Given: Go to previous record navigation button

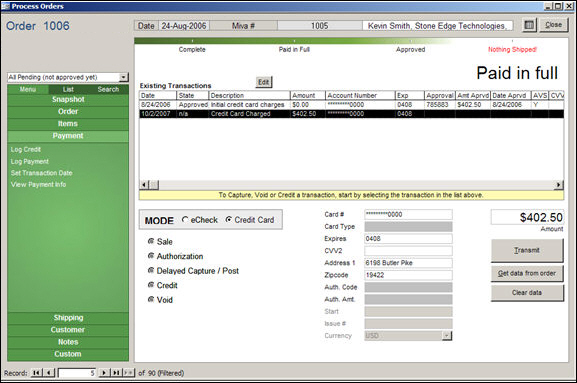Looking at the screenshot, I should coord(49,373).
